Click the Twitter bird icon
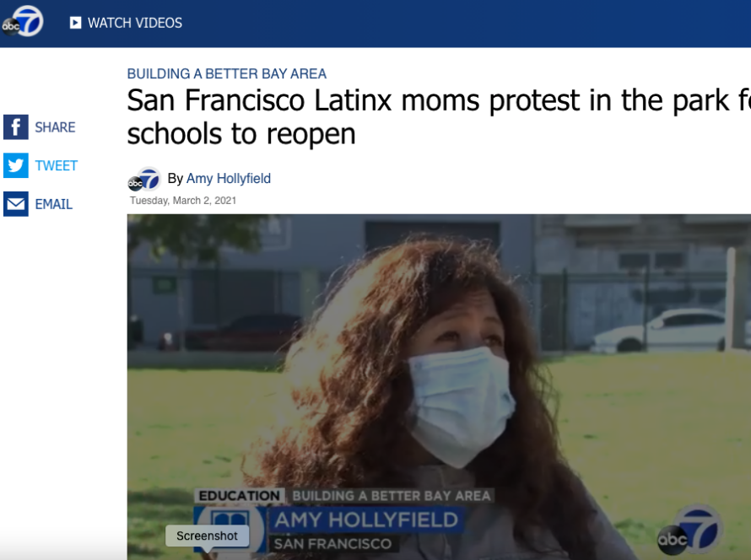The width and height of the screenshot is (751, 560). [x=16, y=165]
